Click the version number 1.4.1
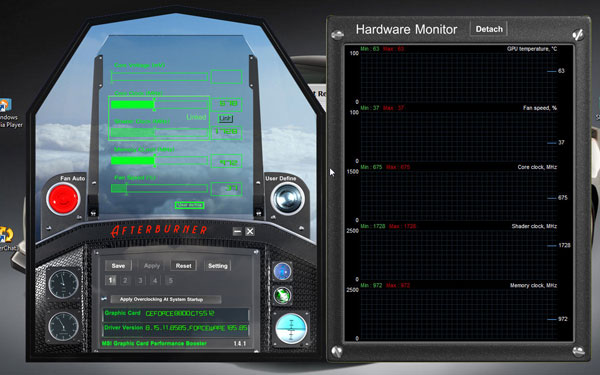The height and width of the screenshot is (375, 600). (240, 344)
